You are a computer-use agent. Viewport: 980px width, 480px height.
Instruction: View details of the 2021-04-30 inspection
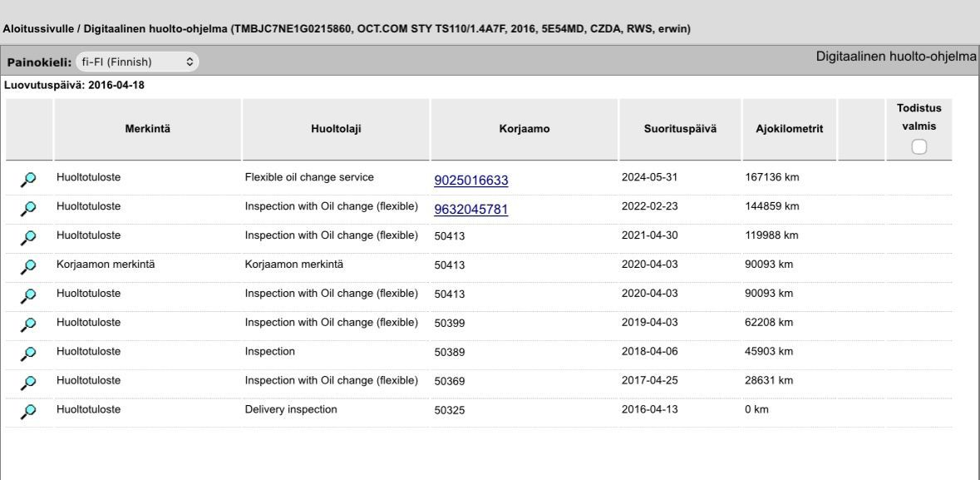28,236
